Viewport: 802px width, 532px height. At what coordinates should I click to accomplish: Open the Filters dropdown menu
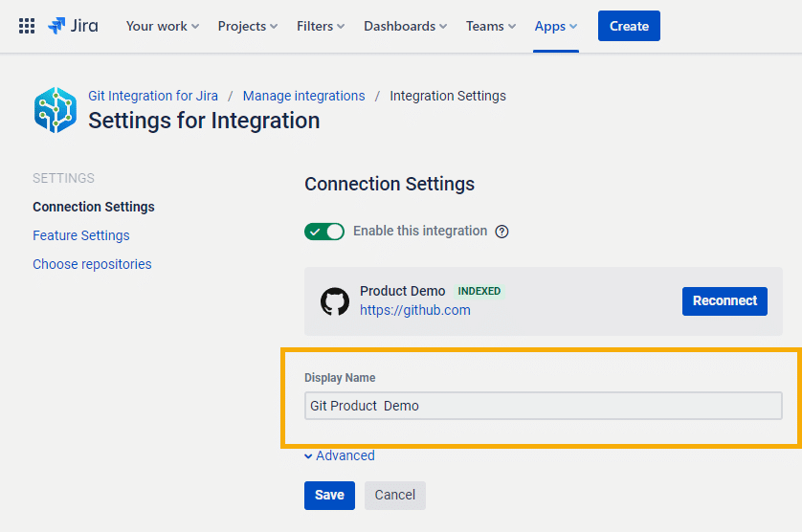[321, 26]
